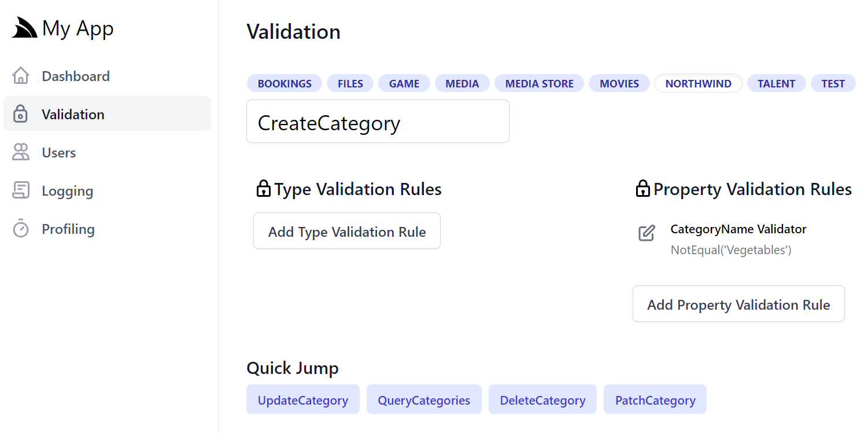Jump to QueryCategories quick link
This screenshot has width=868, height=433.
coord(424,399)
